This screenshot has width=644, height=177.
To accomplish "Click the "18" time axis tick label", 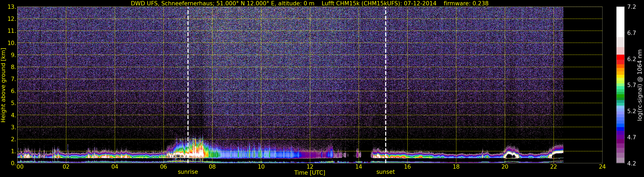I will [456, 167].
